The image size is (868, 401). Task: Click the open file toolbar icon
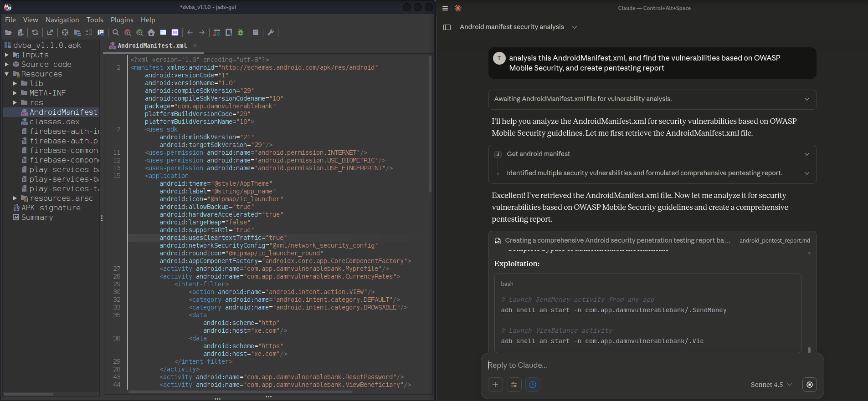point(8,32)
